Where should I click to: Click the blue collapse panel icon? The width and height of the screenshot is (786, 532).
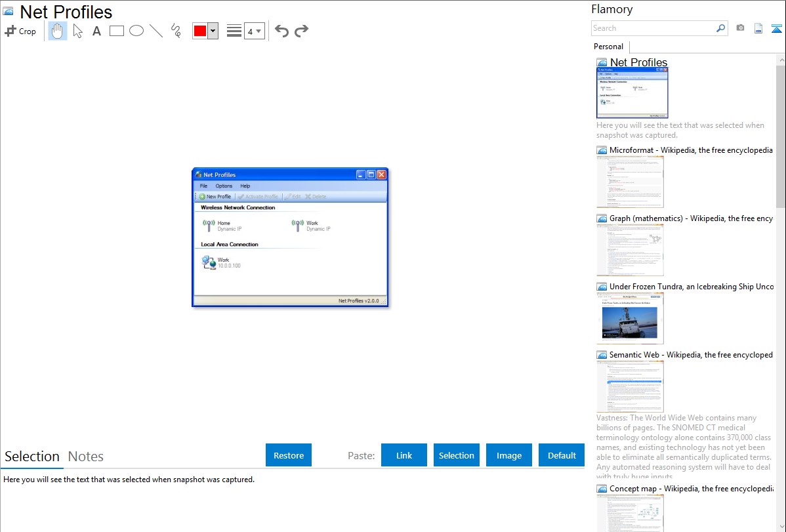click(x=776, y=28)
